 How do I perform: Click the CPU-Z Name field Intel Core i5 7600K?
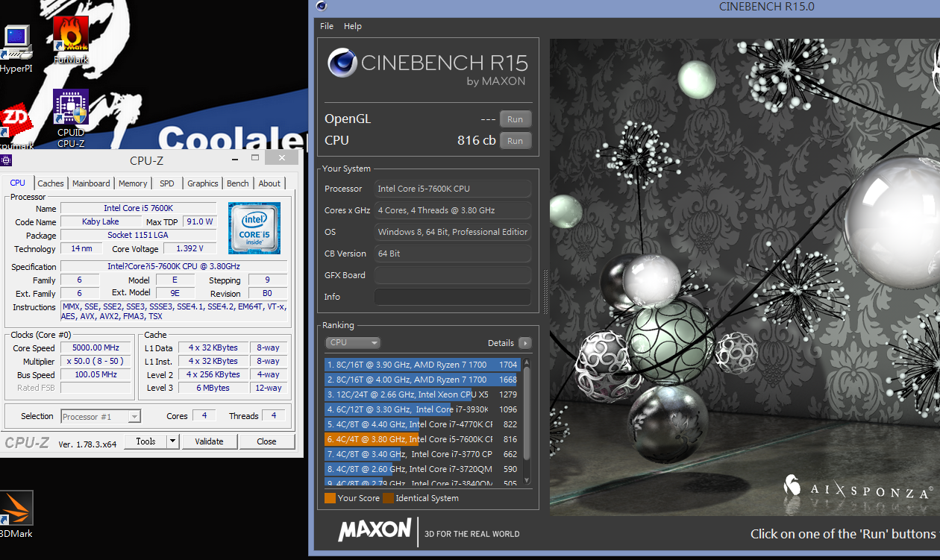point(139,208)
